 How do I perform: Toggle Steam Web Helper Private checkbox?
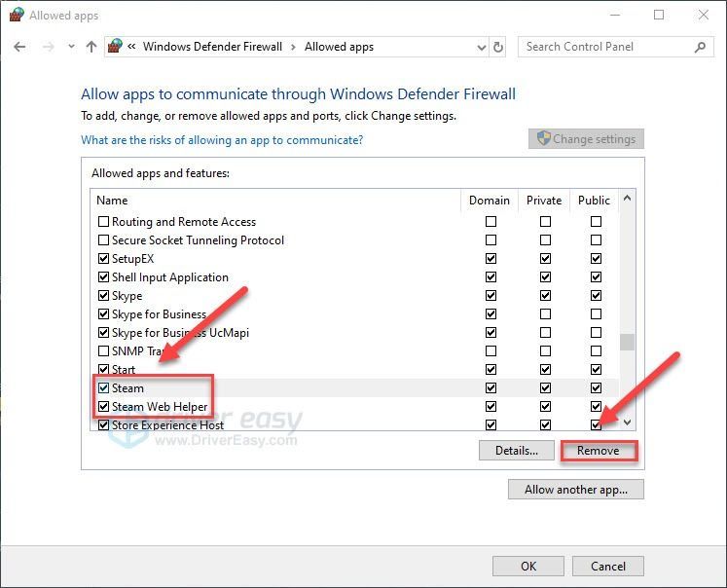tap(545, 407)
